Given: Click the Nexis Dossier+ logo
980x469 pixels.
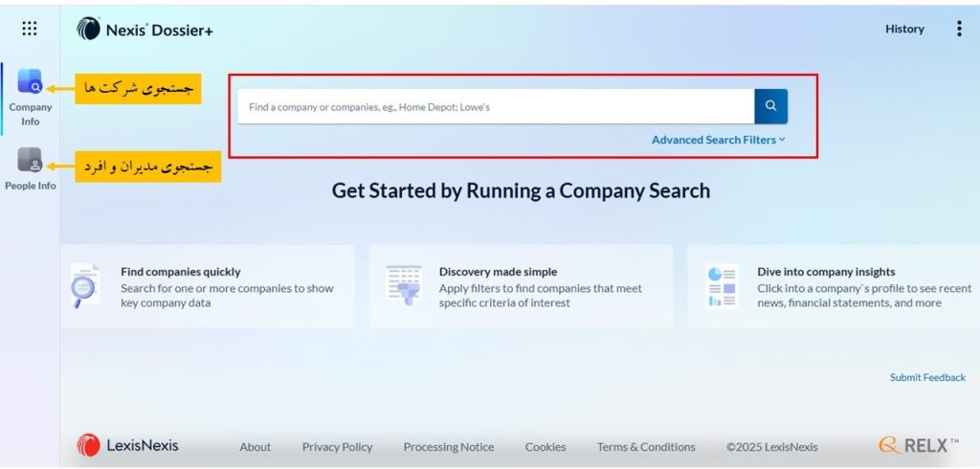Looking at the screenshot, I should tap(145, 29).
